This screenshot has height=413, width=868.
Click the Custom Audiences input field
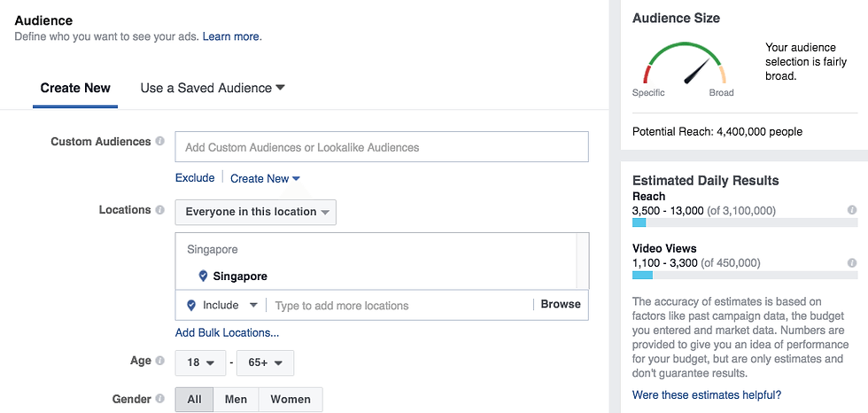[x=382, y=147]
